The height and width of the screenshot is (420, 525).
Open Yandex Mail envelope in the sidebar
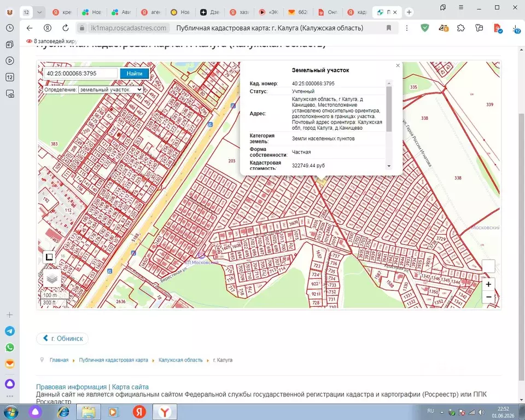(10, 364)
